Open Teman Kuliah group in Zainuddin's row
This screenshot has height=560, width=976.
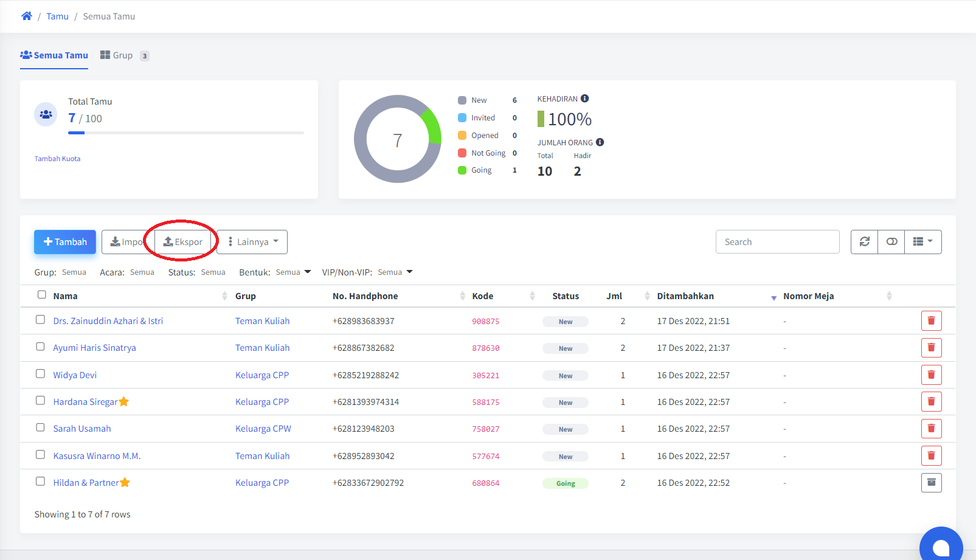coord(263,321)
